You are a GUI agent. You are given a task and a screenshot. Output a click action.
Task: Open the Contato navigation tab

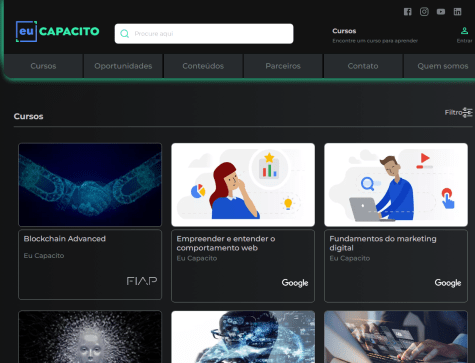(x=363, y=66)
